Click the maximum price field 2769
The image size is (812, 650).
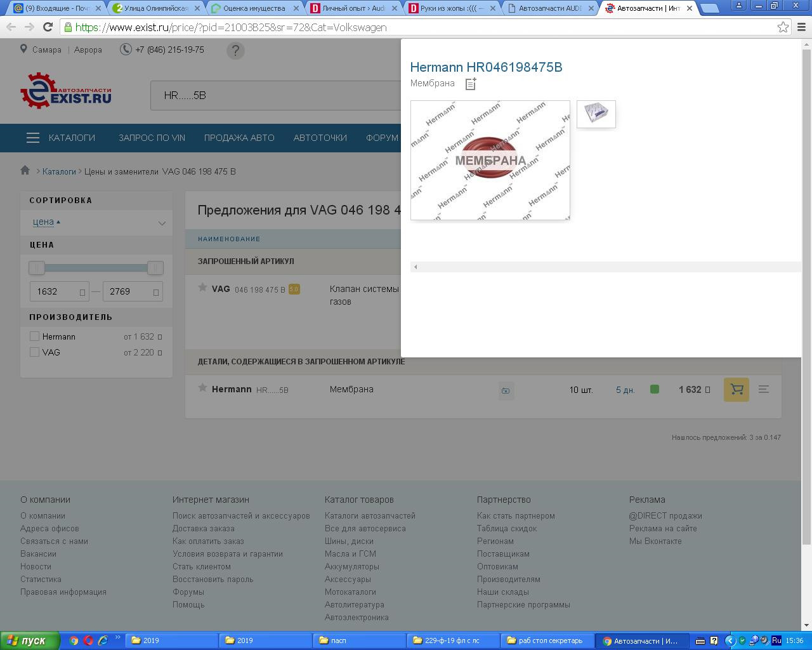(133, 291)
